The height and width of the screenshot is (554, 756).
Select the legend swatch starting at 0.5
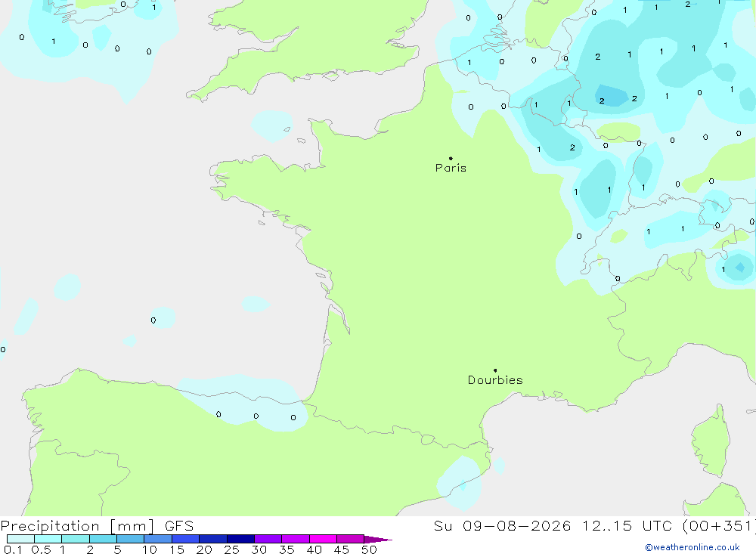[48, 539]
